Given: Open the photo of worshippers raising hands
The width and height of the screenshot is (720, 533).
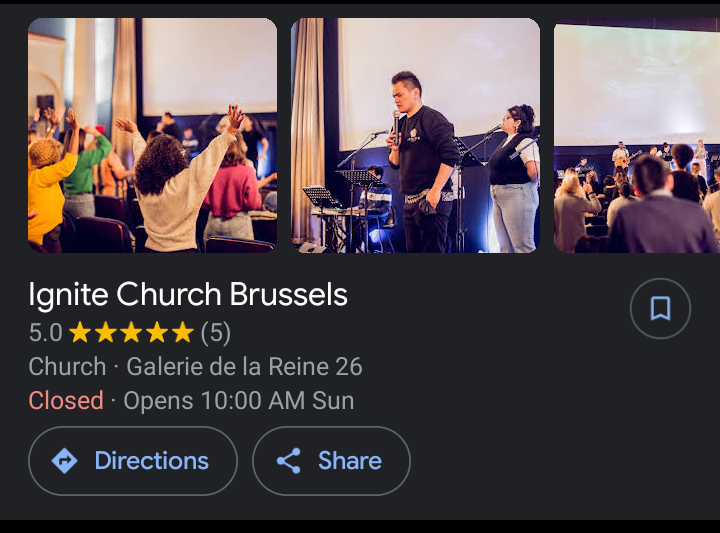Looking at the screenshot, I should tap(152, 135).
